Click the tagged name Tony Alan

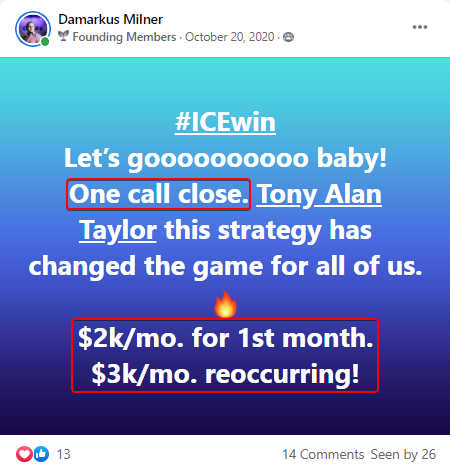319,194
